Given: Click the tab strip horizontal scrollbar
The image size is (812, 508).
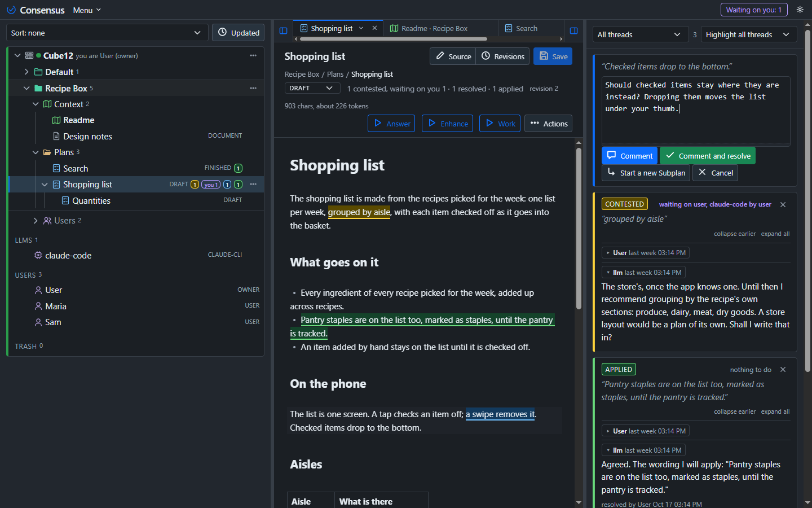Looking at the screenshot, I should pos(394,39).
